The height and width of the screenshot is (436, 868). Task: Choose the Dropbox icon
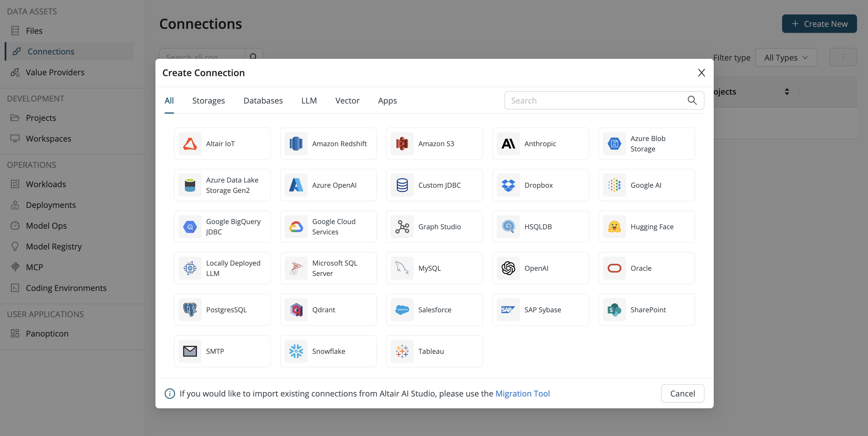pyautogui.click(x=508, y=185)
